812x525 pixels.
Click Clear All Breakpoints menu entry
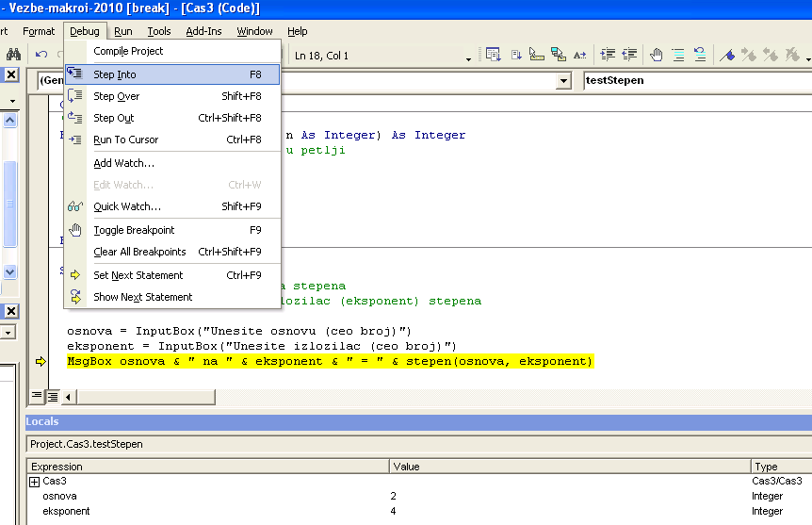(139, 252)
